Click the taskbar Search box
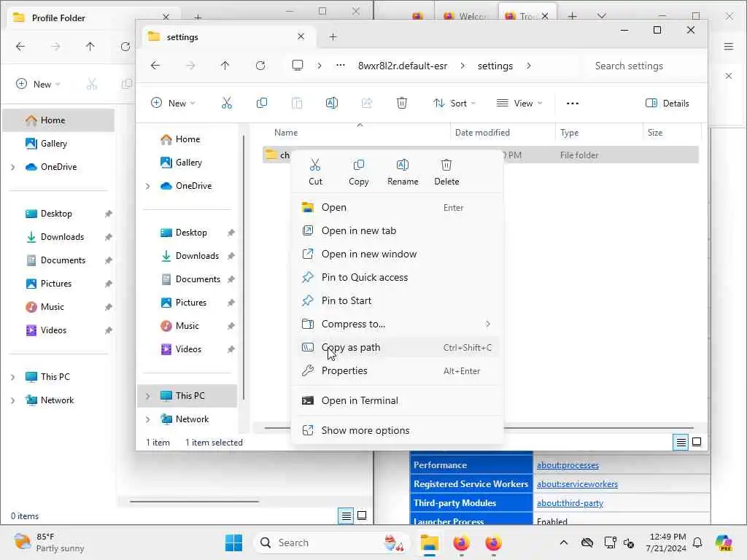Screen dimensions: 747x560 click(x=332, y=542)
